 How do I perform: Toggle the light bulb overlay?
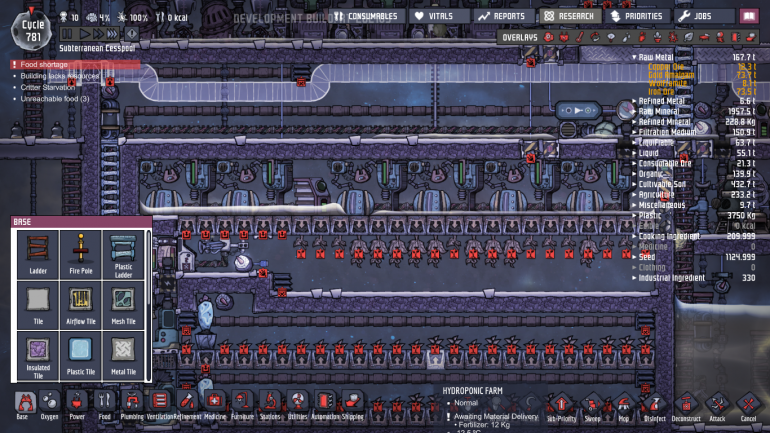click(611, 37)
